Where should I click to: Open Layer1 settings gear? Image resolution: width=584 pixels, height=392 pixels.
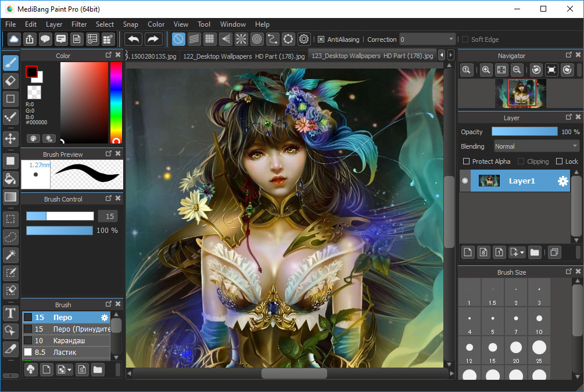pyautogui.click(x=562, y=181)
